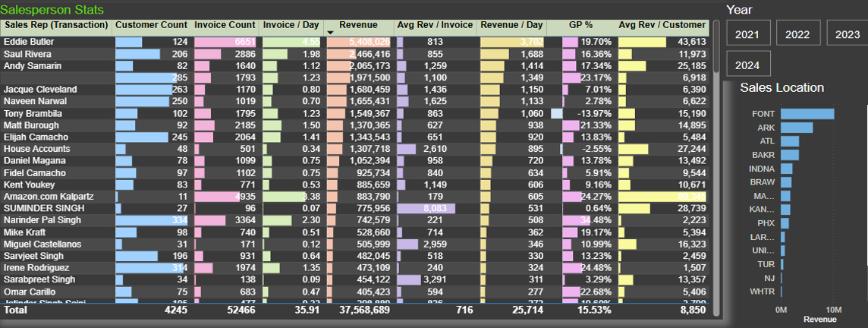Image resolution: width=868 pixels, height=328 pixels.
Task: Click the Invoice / Day column header
Action: click(291, 25)
